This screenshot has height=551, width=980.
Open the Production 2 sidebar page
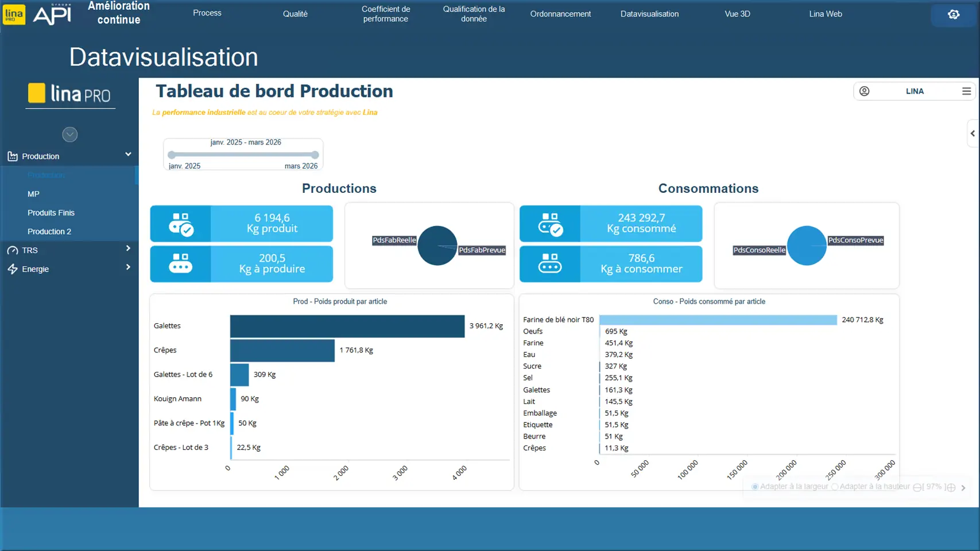[x=49, y=232]
